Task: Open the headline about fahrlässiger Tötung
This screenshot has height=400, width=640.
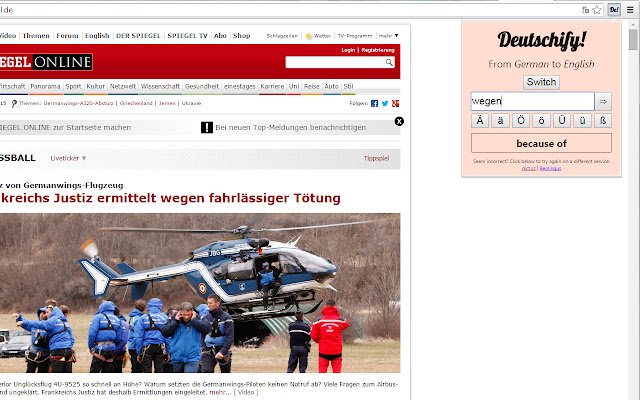Action: [x=170, y=198]
